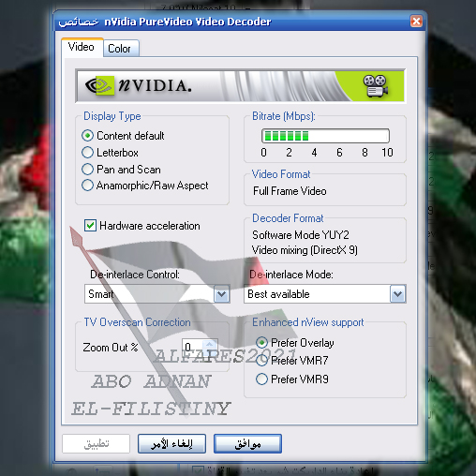This screenshot has height=476, width=476.
Task: Switch to the Color tab
Action: click(121, 49)
